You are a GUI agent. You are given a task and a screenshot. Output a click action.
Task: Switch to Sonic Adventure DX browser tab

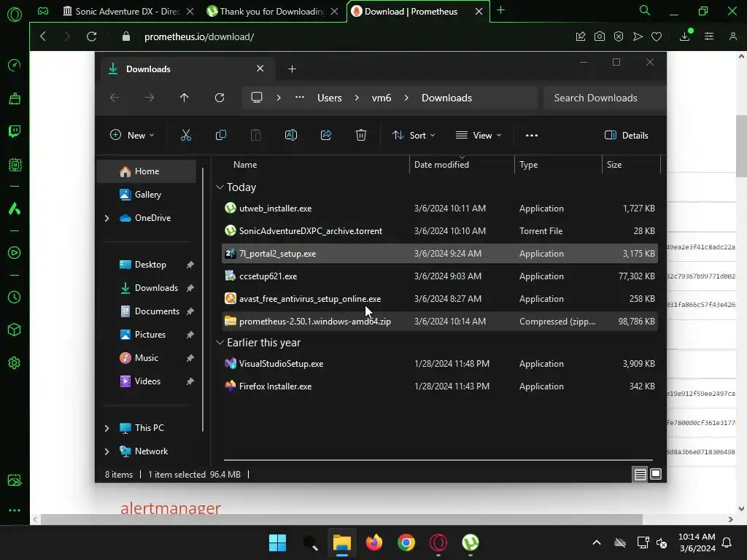click(128, 12)
